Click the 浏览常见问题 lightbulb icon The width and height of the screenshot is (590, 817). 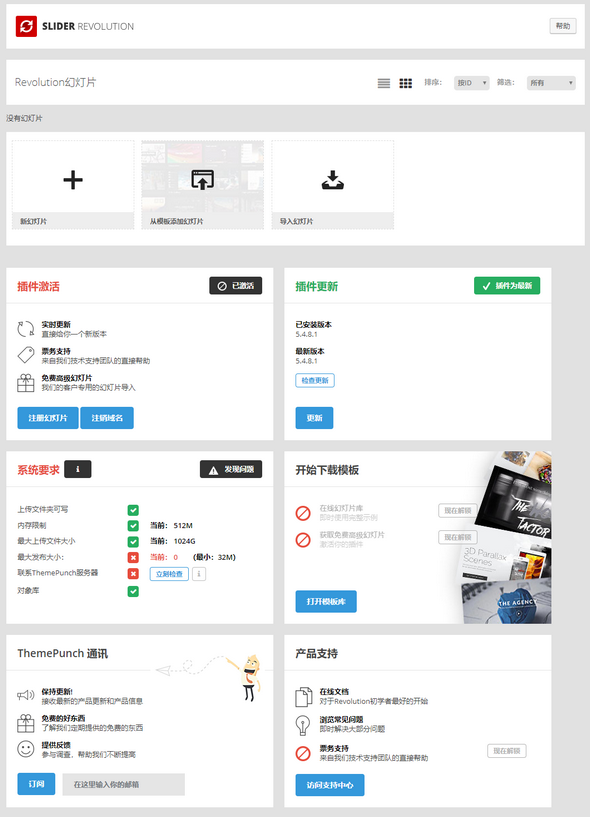(x=303, y=724)
